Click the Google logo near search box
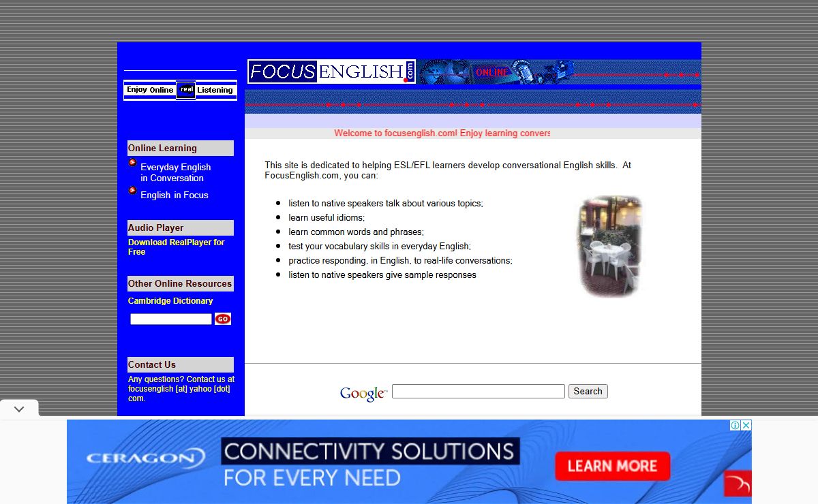818x504 pixels. click(364, 394)
